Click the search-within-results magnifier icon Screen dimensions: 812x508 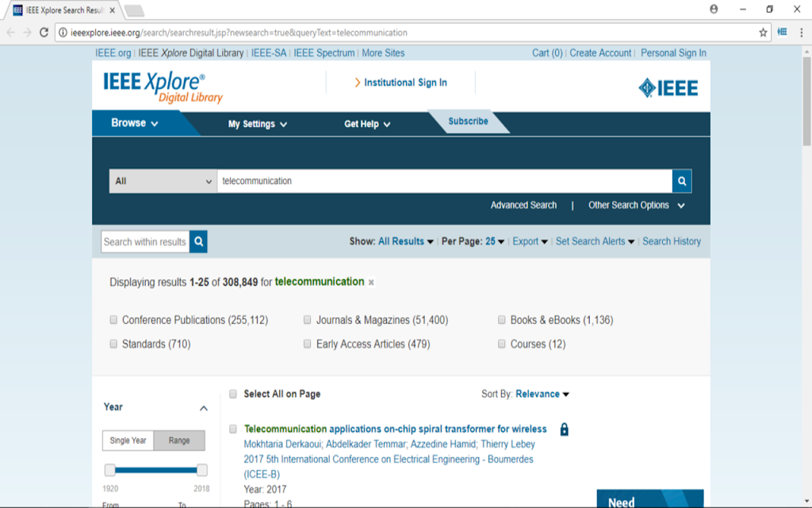pyautogui.click(x=198, y=241)
